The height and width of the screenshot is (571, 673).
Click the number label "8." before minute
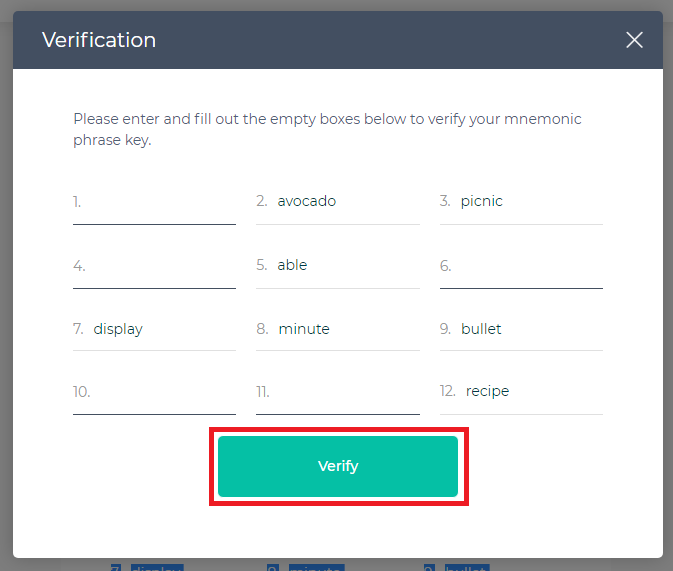pyautogui.click(x=262, y=329)
